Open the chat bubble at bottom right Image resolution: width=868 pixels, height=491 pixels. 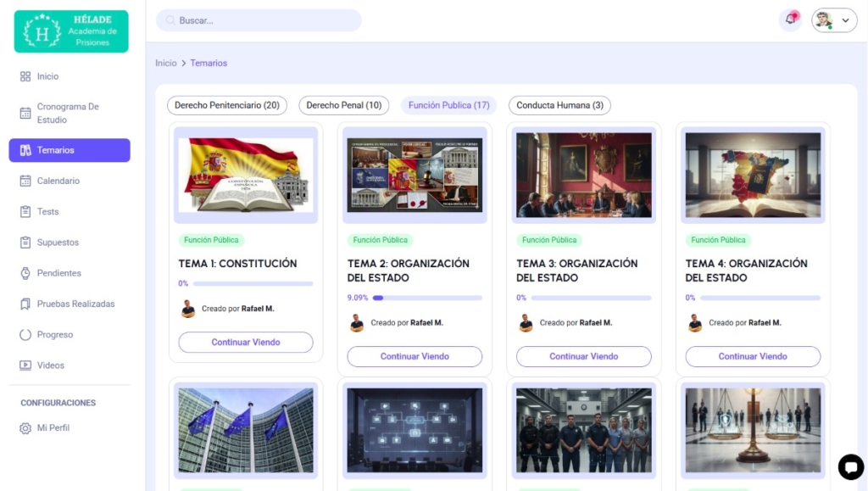pos(851,466)
